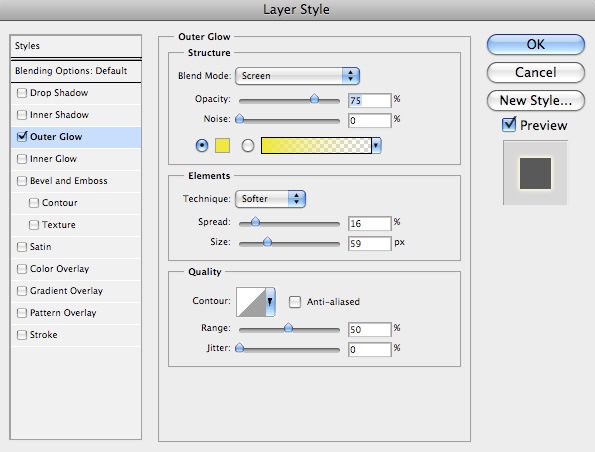Click the Opacity slider handle
The height and width of the screenshot is (452, 595).
pos(314,99)
